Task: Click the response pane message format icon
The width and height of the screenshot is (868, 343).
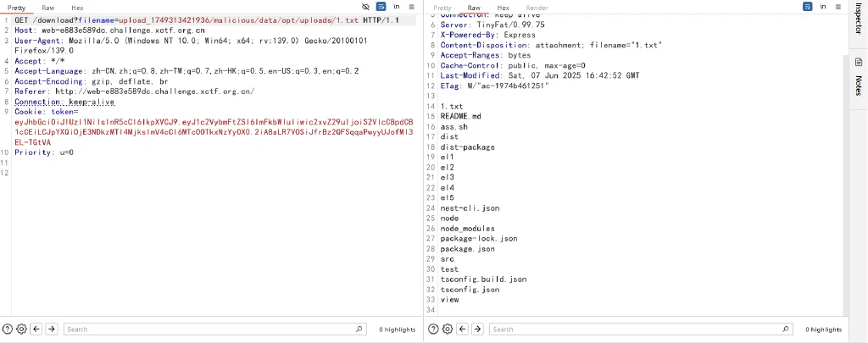Action: coord(808,7)
